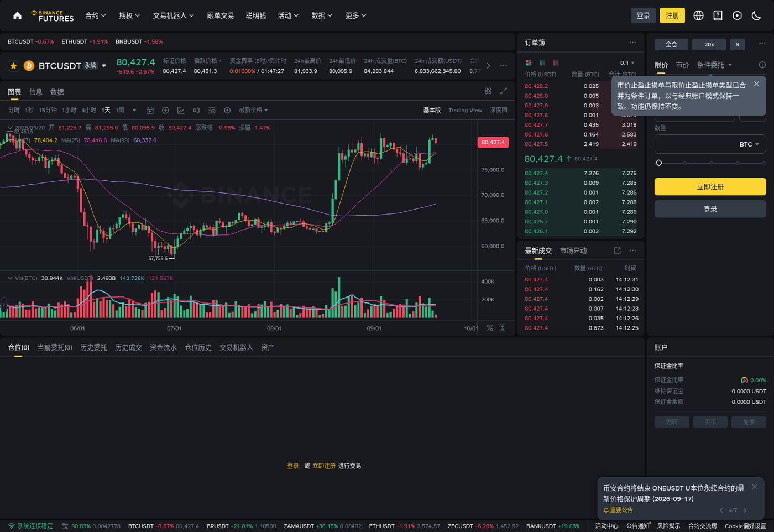
Task: Open the 跟单交易 copy trading page
Action: tap(220, 15)
